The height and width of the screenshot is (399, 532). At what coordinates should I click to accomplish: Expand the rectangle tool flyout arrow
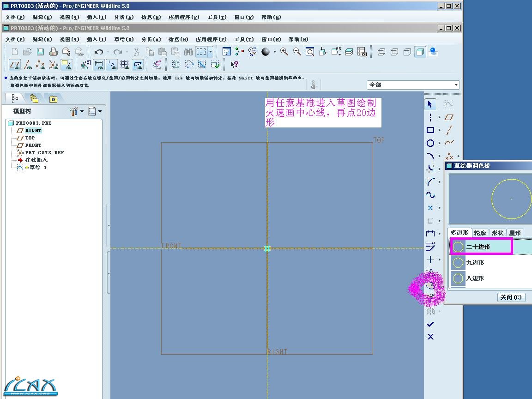[x=439, y=130]
